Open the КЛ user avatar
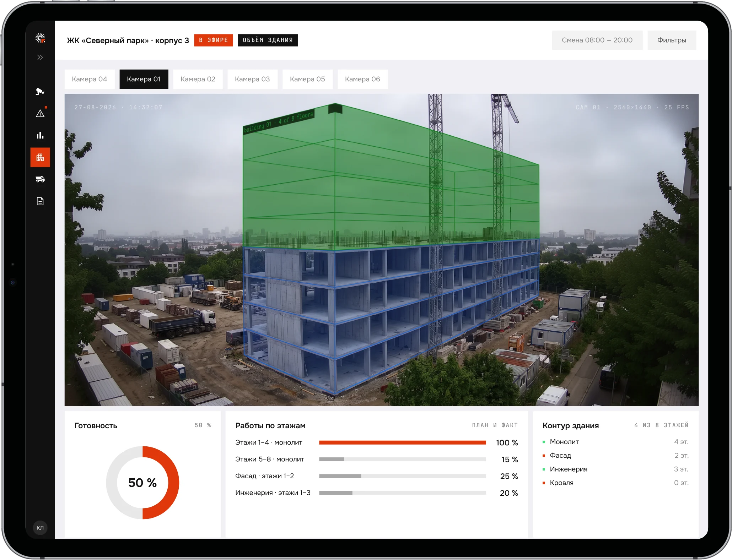Image resolution: width=732 pixels, height=560 pixels. coord(40,528)
